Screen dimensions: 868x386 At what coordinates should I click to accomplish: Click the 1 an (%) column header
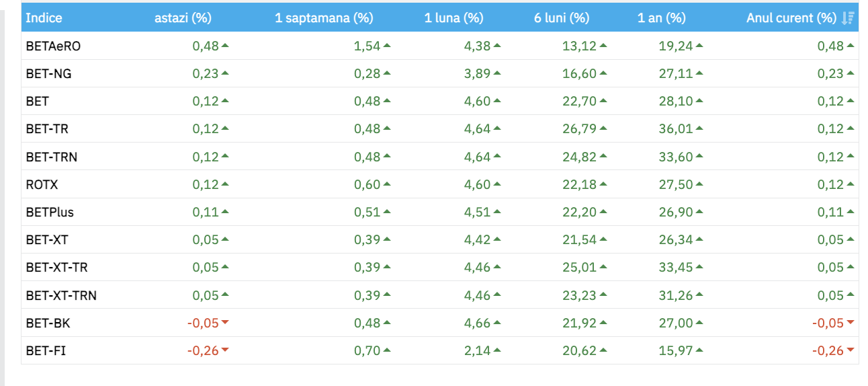pos(662,18)
